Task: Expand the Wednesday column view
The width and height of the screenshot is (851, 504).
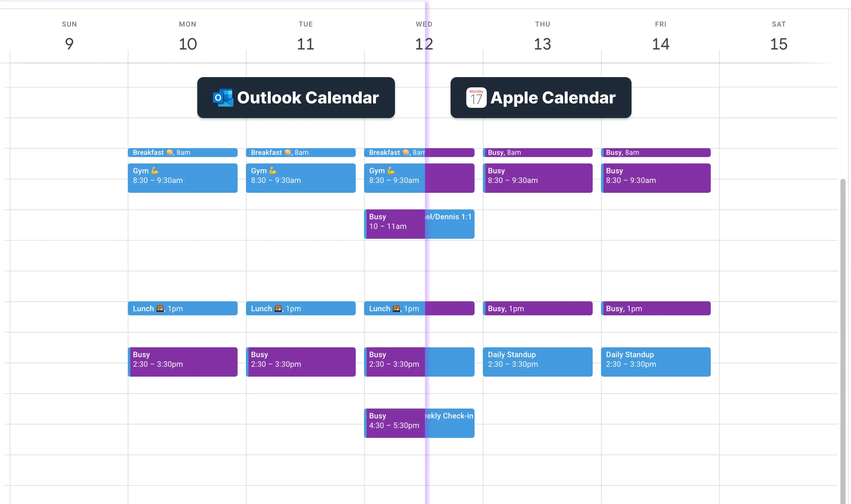Action: click(424, 34)
